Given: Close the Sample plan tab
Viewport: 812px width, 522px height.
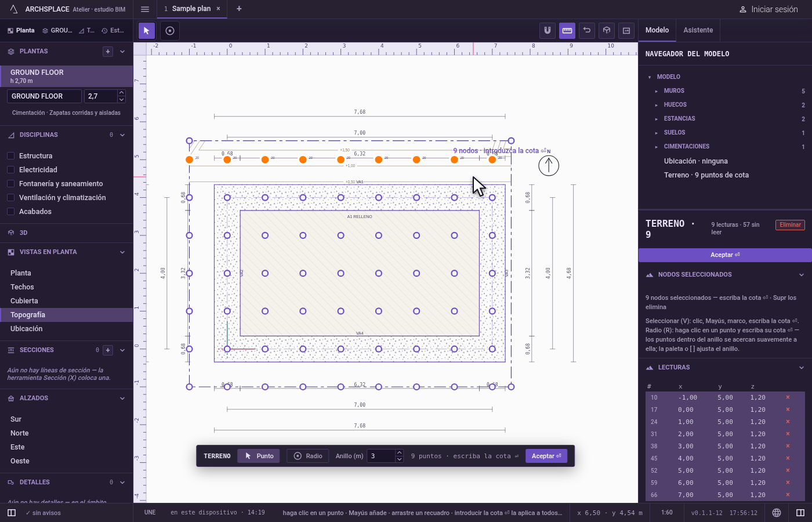Looking at the screenshot, I should point(218,9).
